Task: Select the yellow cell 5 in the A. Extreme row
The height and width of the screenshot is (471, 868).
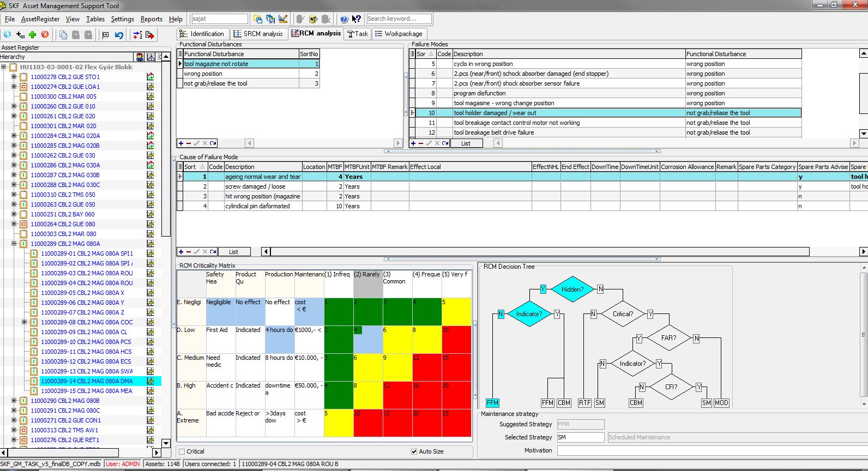Action: coord(339,423)
